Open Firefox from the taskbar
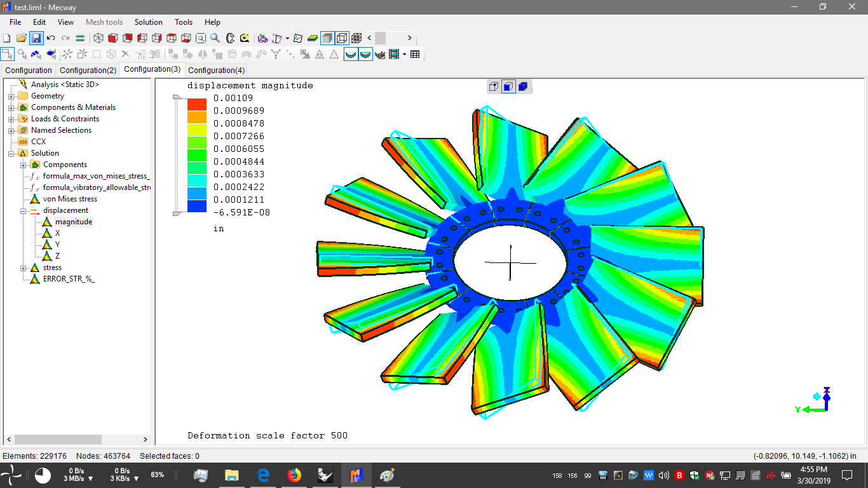Image resolution: width=868 pixels, height=488 pixels. [x=294, y=475]
